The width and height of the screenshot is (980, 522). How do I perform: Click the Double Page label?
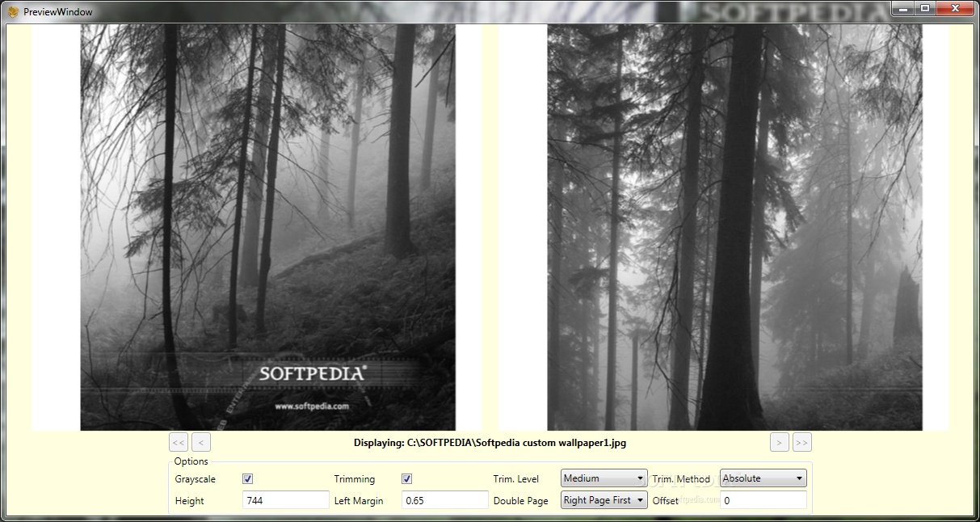click(x=520, y=501)
